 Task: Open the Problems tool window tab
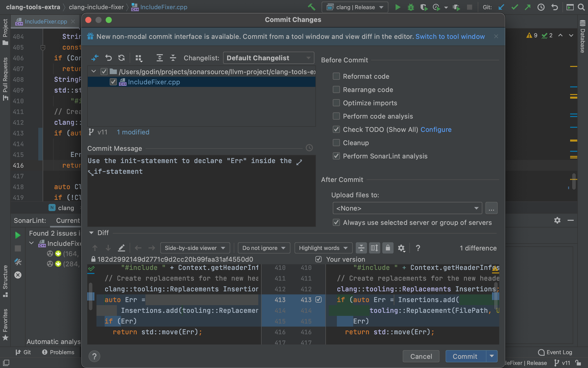pyautogui.click(x=58, y=352)
